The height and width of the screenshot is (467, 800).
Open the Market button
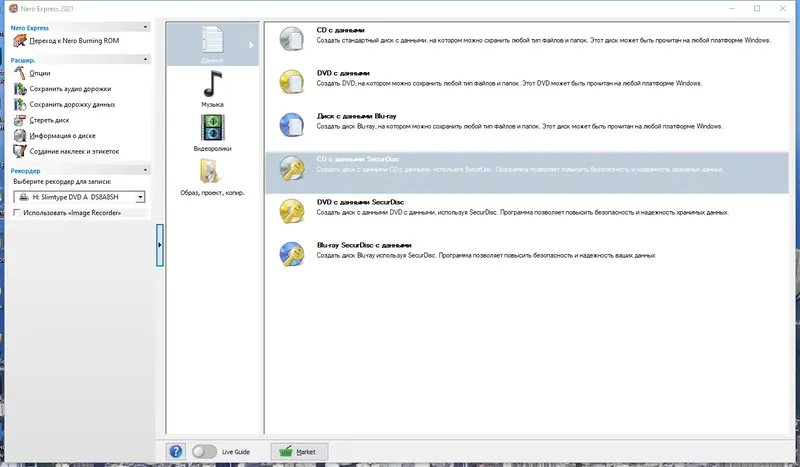coord(299,452)
